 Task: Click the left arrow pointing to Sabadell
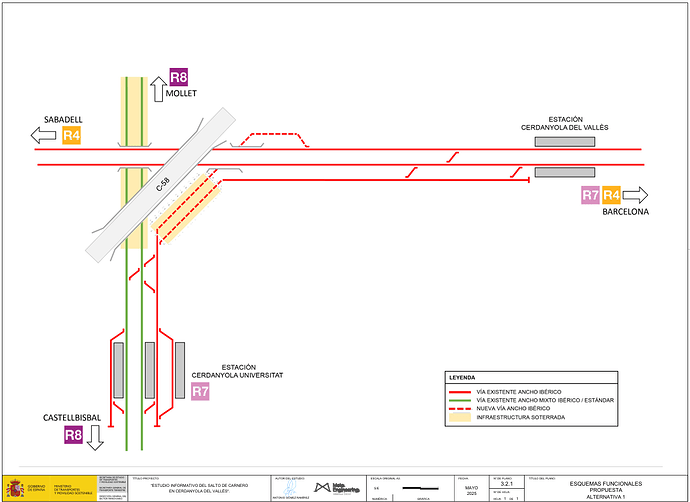(x=44, y=135)
